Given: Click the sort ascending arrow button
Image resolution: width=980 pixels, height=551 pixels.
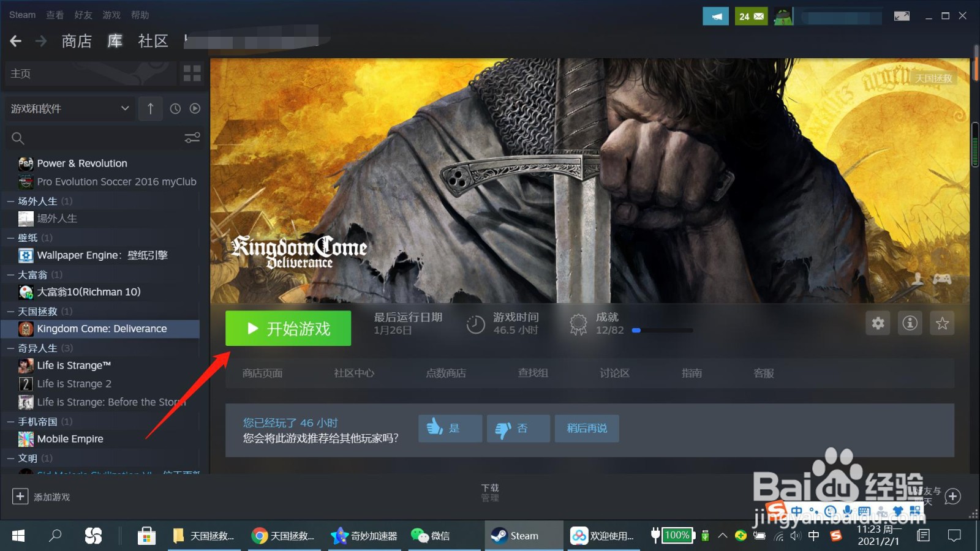Looking at the screenshot, I should pyautogui.click(x=150, y=108).
